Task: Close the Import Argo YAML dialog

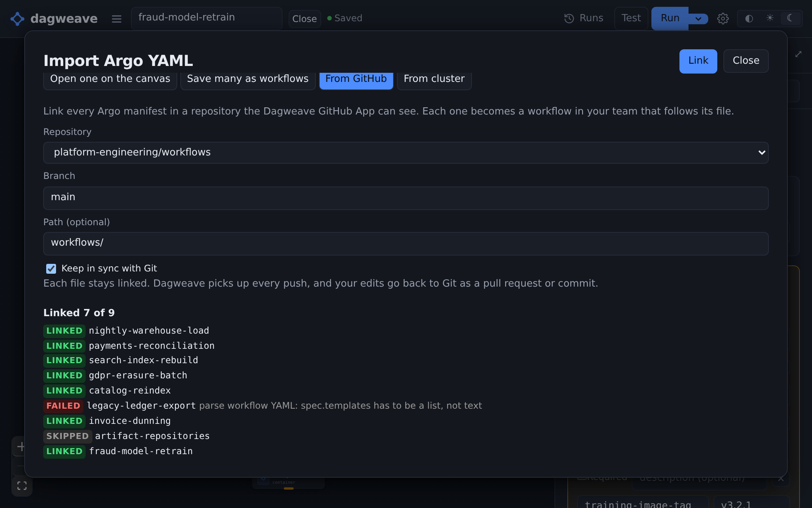Action: point(746,61)
